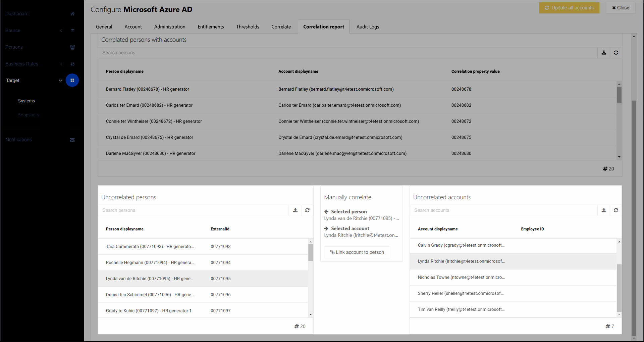Viewport: 644px width, 342px height.
Task: Click the Selected person left arrow icon
Action: 326,212
